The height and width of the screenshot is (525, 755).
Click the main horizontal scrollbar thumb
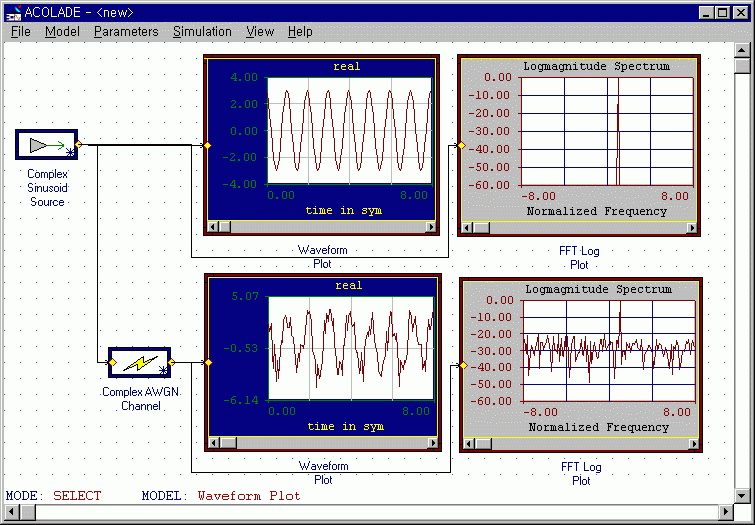pyautogui.click(x=27, y=512)
